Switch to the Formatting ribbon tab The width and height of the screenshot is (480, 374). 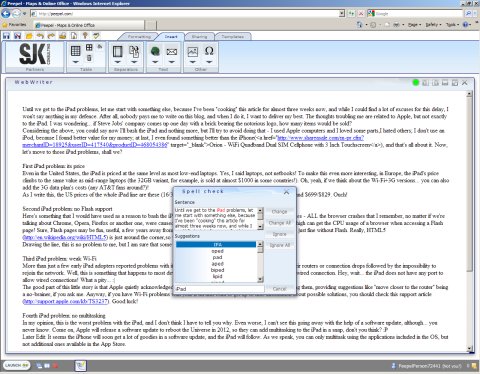[x=139, y=37]
